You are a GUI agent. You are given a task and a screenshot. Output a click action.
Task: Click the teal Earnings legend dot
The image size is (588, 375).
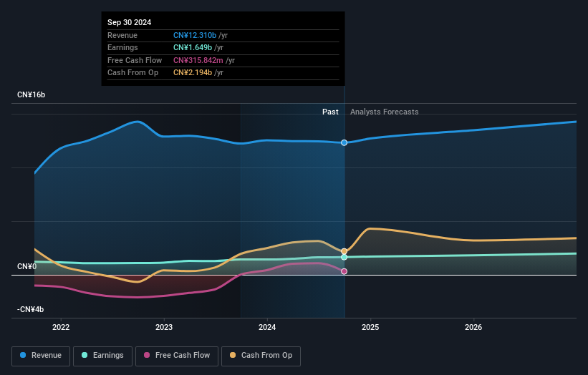coord(85,355)
